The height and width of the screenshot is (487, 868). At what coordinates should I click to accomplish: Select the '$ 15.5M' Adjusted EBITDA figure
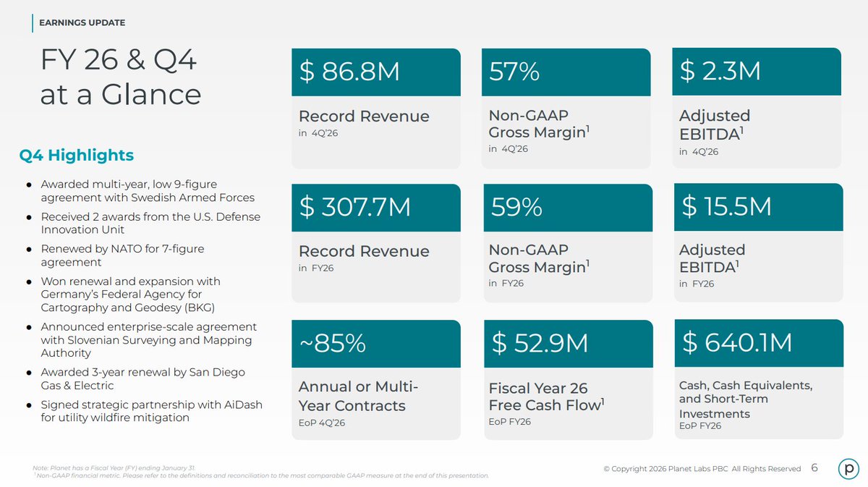[726, 206]
